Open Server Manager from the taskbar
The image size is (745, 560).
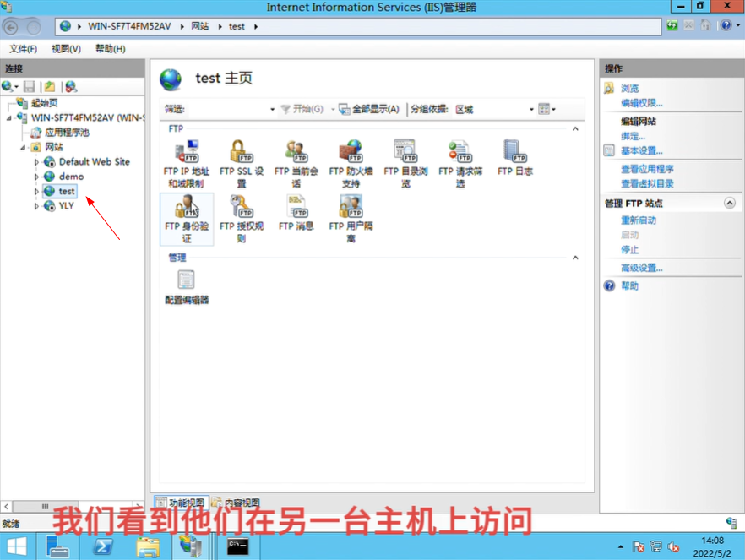(57, 546)
